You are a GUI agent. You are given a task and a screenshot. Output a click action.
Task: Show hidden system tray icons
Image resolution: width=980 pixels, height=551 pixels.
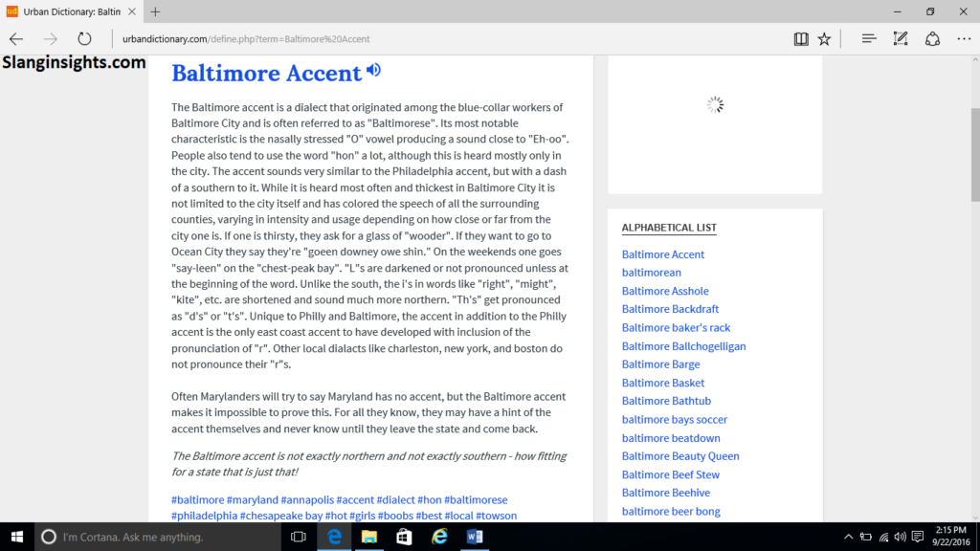848,537
